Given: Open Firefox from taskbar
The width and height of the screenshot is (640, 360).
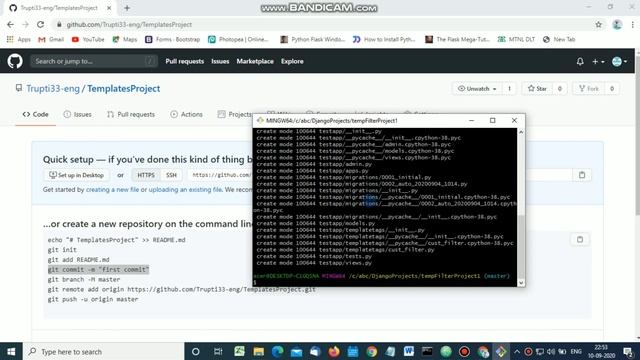Looking at the screenshot, I should (x=334, y=351).
